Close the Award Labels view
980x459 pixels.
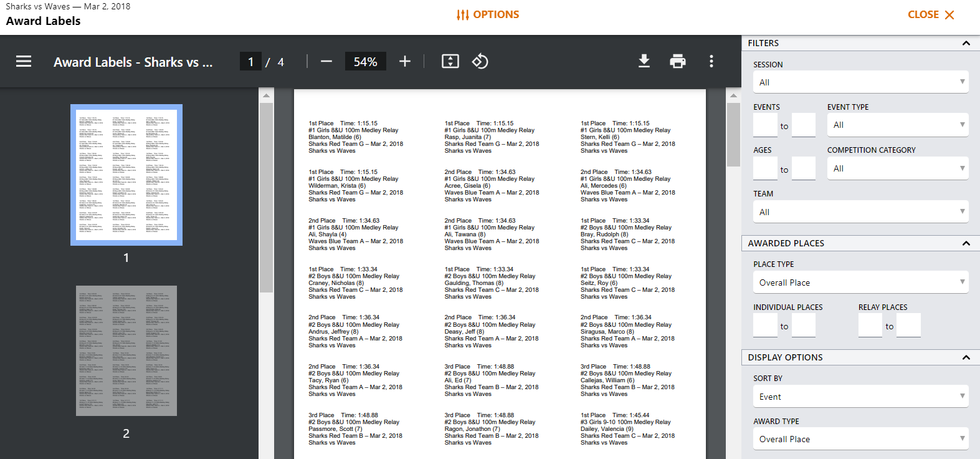click(x=931, y=14)
